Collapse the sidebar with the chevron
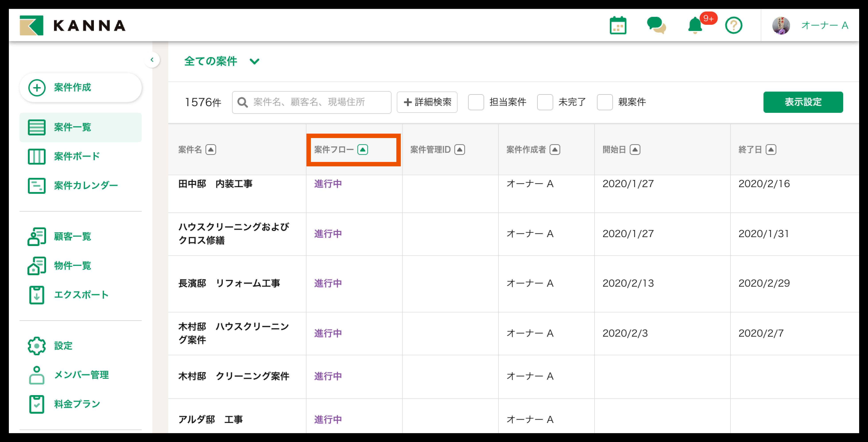Viewport: 868px width, 442px height. [x=152, y=60]
